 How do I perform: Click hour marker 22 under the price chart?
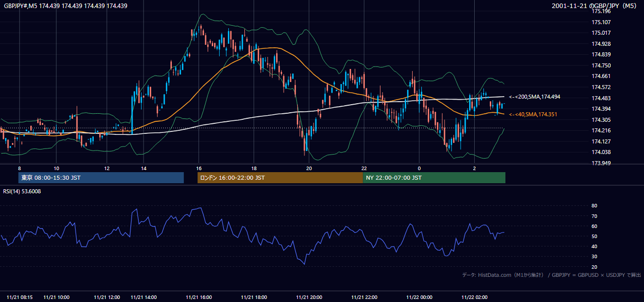[364, 168]
